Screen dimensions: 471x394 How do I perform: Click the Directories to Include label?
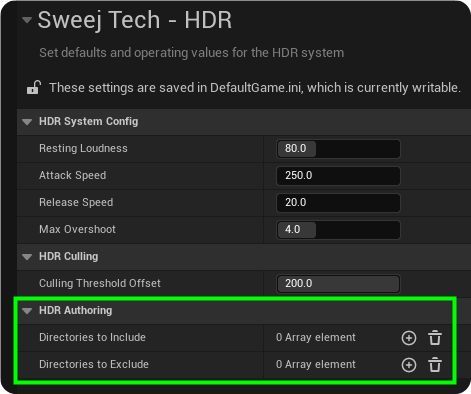(x=92, y=337)
